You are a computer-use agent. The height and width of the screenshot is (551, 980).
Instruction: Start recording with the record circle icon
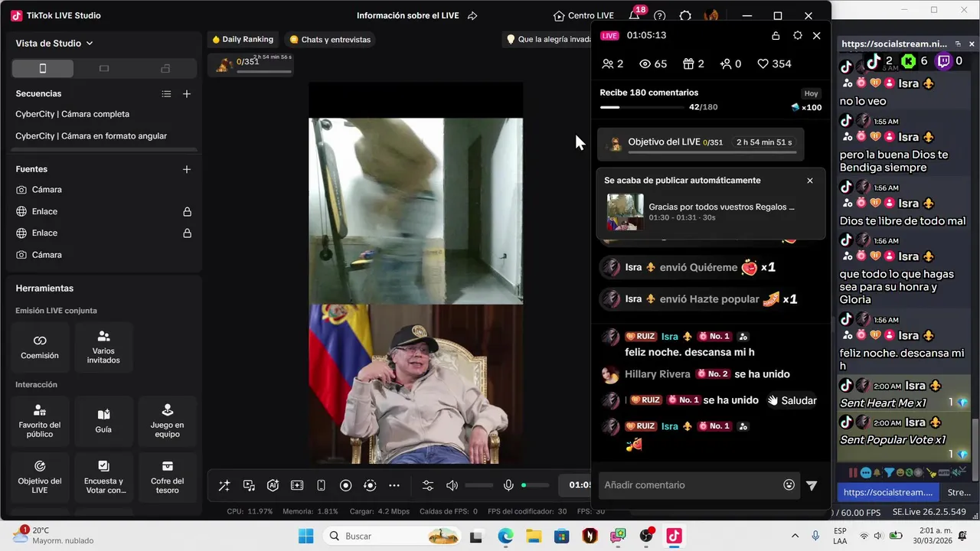pyautogui.click(x=345, y=485)
